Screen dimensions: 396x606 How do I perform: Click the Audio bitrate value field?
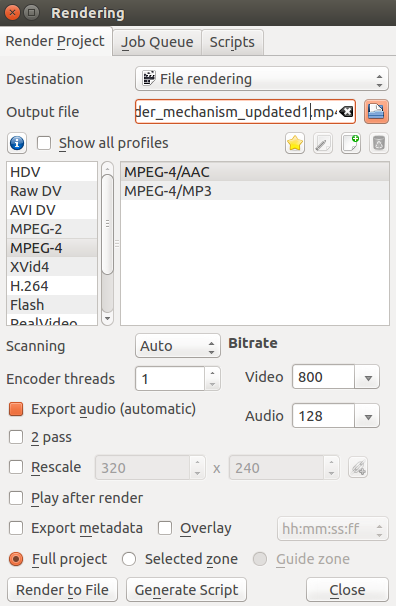[x=323, y=416]
